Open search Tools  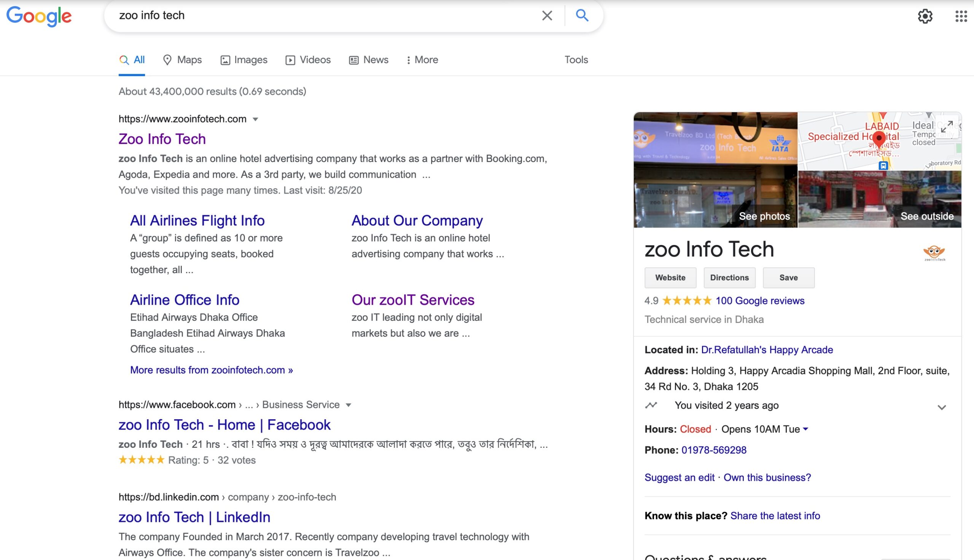pyautogui.click(x=576, y=60)
